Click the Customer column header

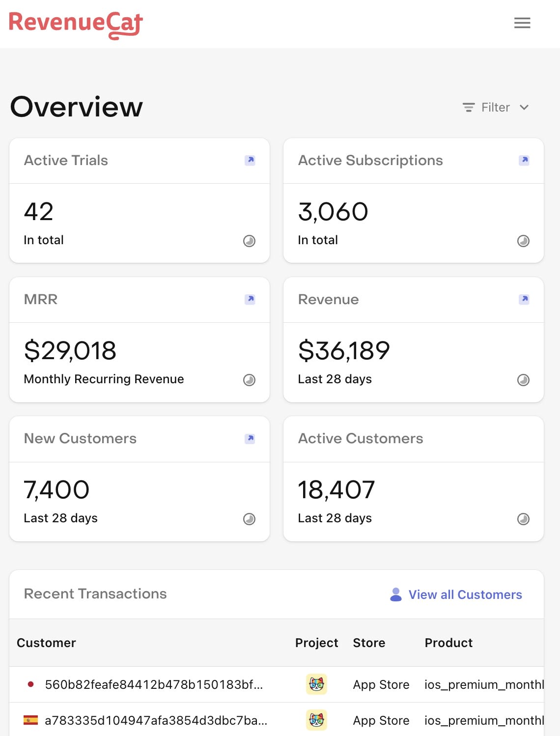point(47,643)
